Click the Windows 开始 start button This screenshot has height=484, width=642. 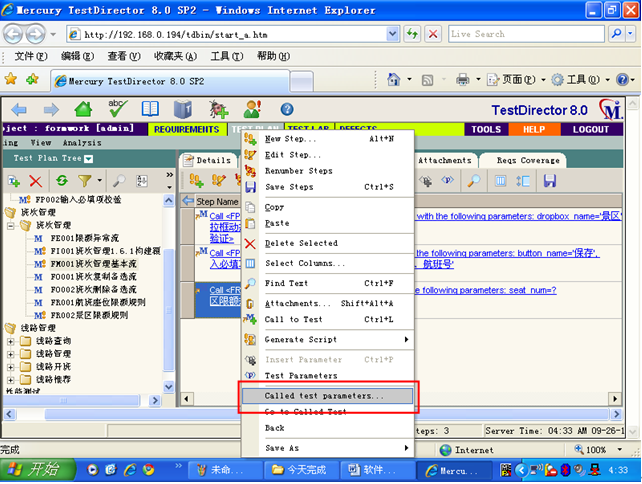pyautogui.click(x=38, y=469)
